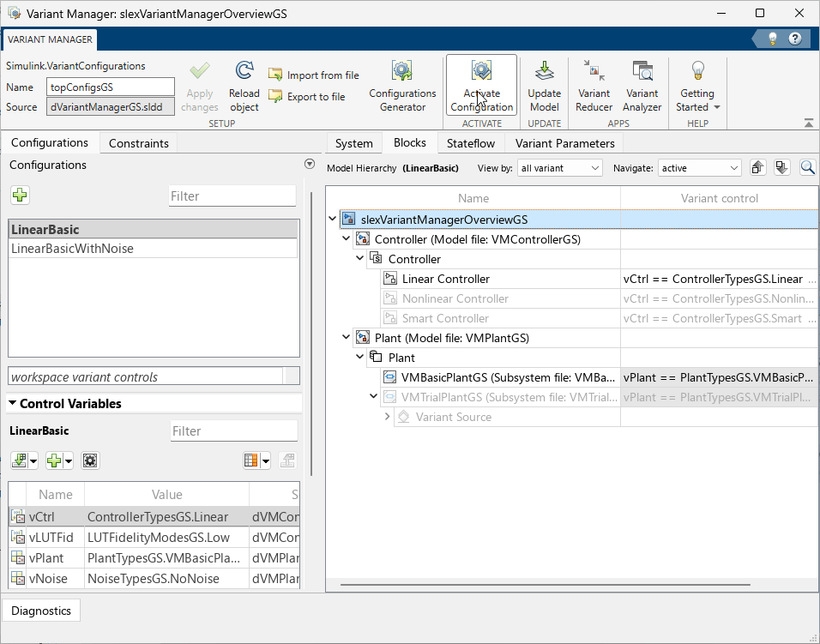Screen dimensions: 820x644
Task: Open Diagnostics panel
Action: [x=41, y=611]
